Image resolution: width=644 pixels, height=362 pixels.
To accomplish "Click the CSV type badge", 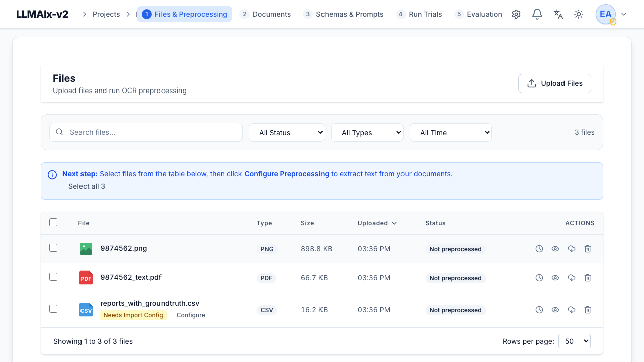I will [267, 310].
